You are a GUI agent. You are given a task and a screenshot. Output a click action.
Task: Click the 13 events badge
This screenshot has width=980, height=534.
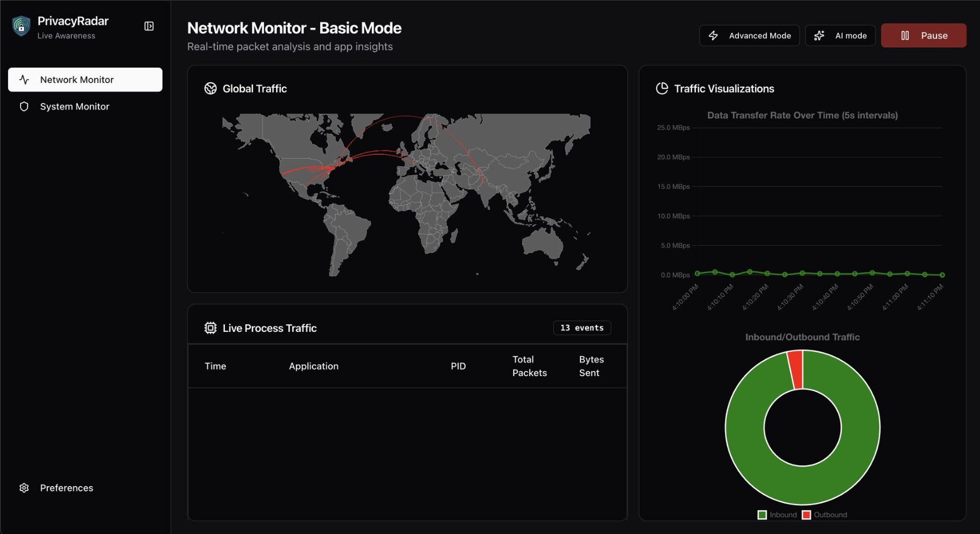582,327
